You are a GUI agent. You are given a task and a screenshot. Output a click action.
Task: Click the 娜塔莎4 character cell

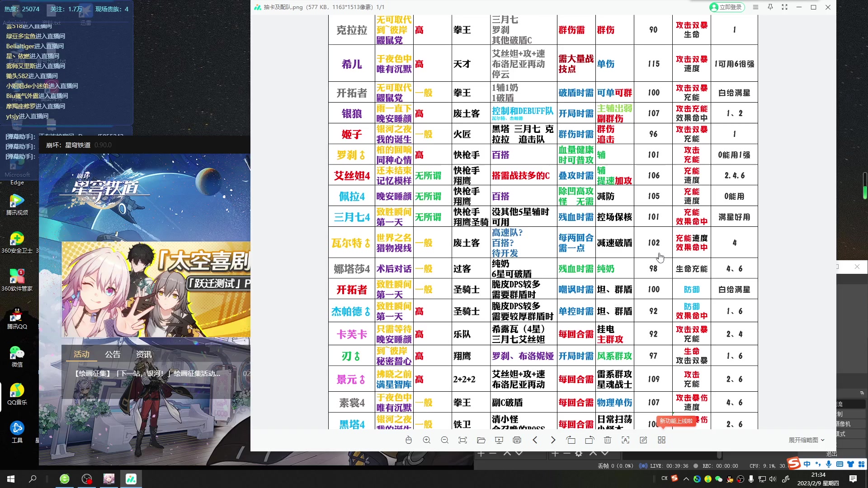[x=352, y=269]
